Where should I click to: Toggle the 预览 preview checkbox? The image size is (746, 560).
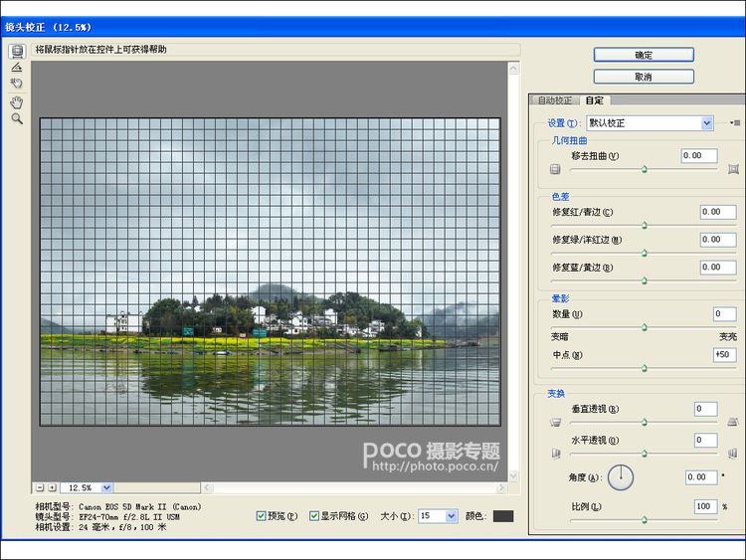(x=261, y=516)
